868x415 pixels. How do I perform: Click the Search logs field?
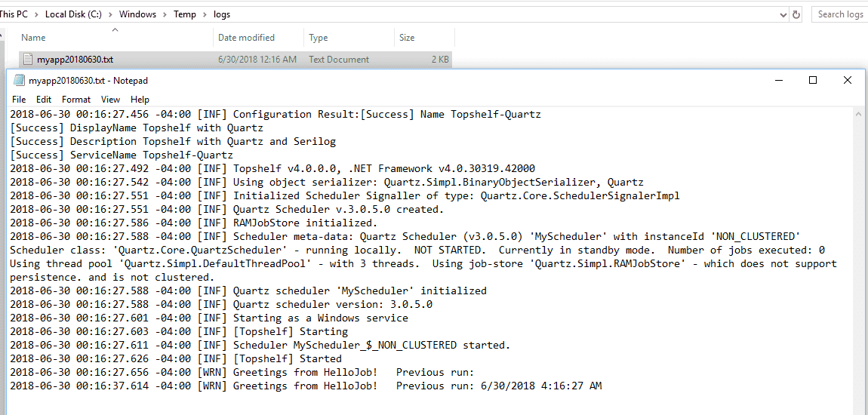(x=839, y=14)
